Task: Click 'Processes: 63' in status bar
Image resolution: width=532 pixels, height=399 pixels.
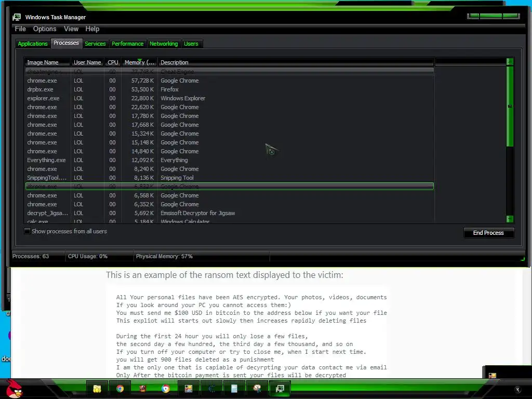Action: 31,257
